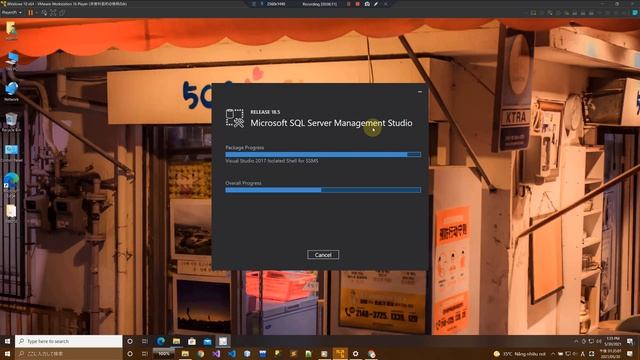Open the VMware Player menu dropdown

[x=11, y=13]
